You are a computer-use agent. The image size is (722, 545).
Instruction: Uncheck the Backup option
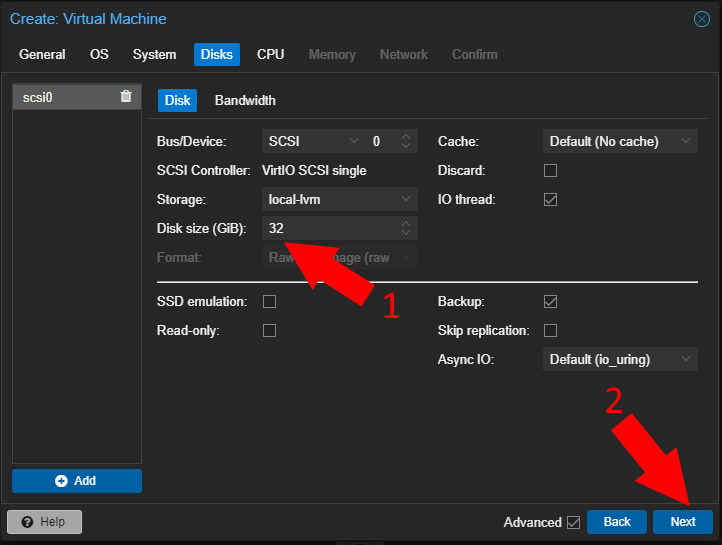click(550, 301)
